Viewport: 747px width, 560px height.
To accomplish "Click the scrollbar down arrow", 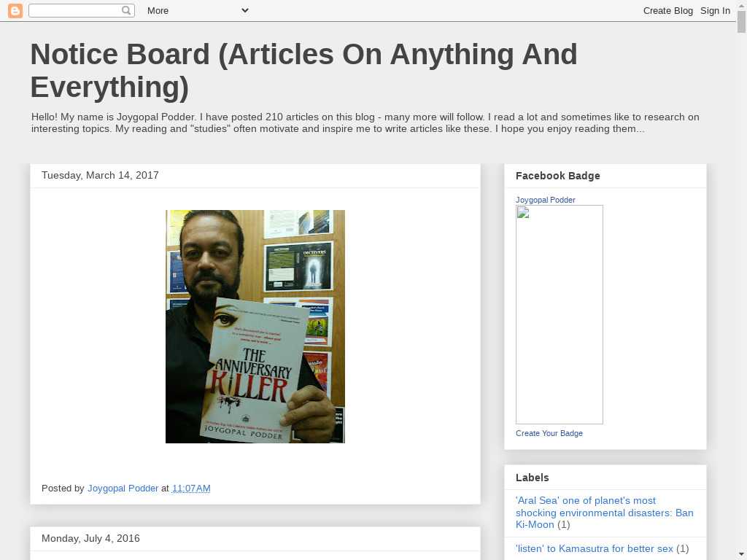I will (741, 554).
